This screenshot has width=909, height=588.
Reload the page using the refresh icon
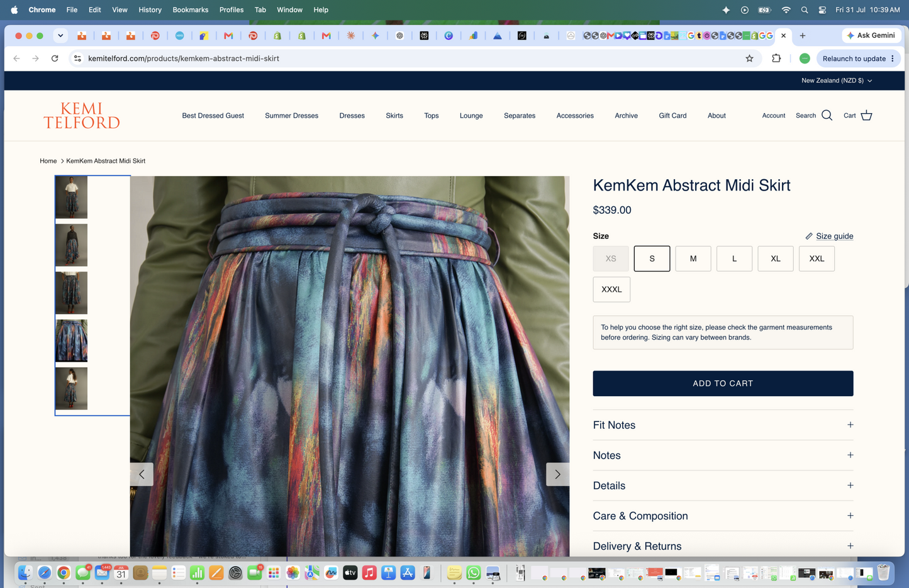pos(55,58)
